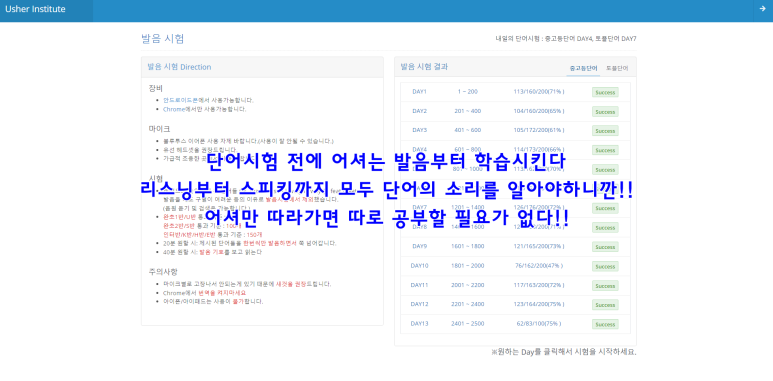The height and width of the screenshot is (381, 773).
Task: Click the Success badge in DAY3 row
Action: click(x=605, y=131)
